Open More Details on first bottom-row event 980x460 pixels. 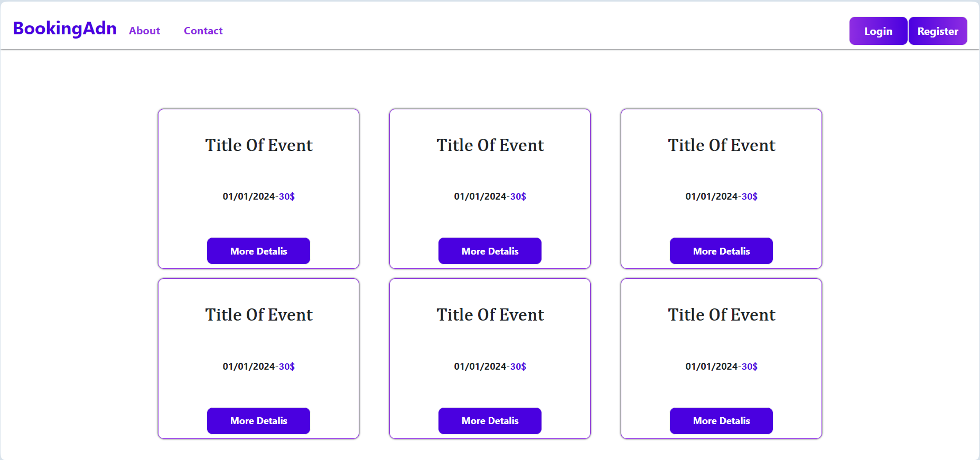[258, 421]
